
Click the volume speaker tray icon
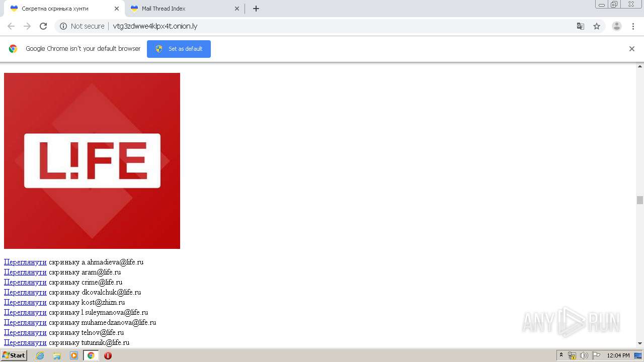(x=584, y=355)
